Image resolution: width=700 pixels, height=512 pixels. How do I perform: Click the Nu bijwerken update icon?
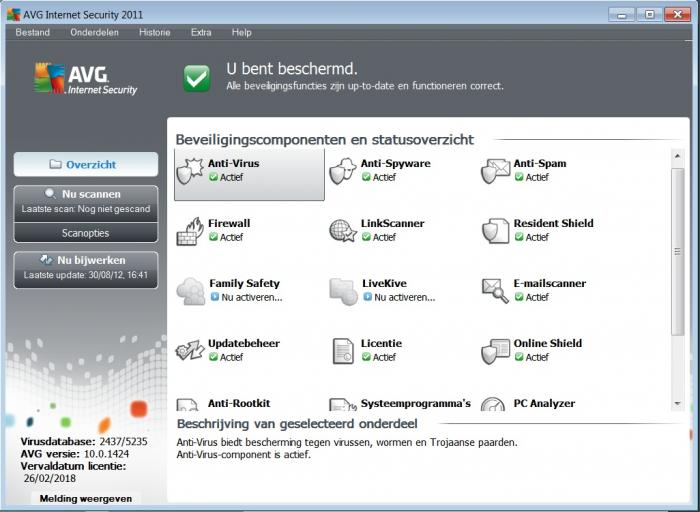[x=46, y=260]
